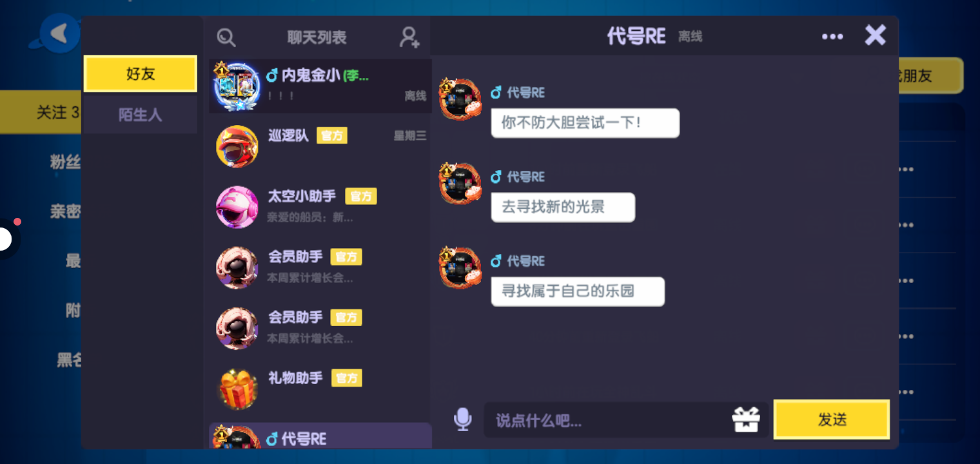Tap the add friend icon
Screen dimensions: 980x464
[x=409, y=37]
